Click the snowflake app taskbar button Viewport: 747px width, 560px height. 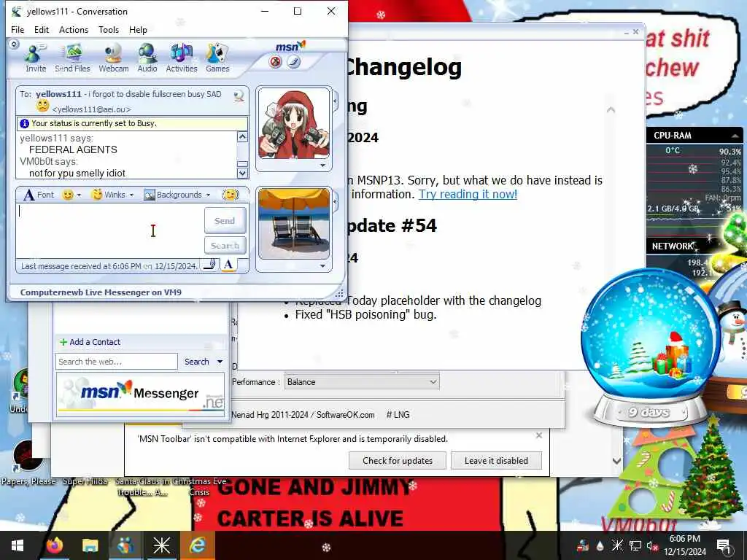[x=161, y=545]
